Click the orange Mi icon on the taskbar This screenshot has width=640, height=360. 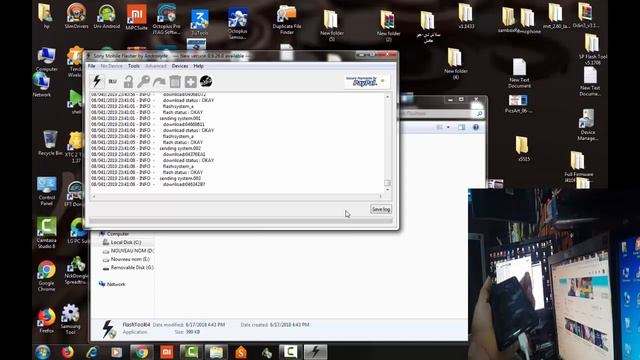point(167,351)
